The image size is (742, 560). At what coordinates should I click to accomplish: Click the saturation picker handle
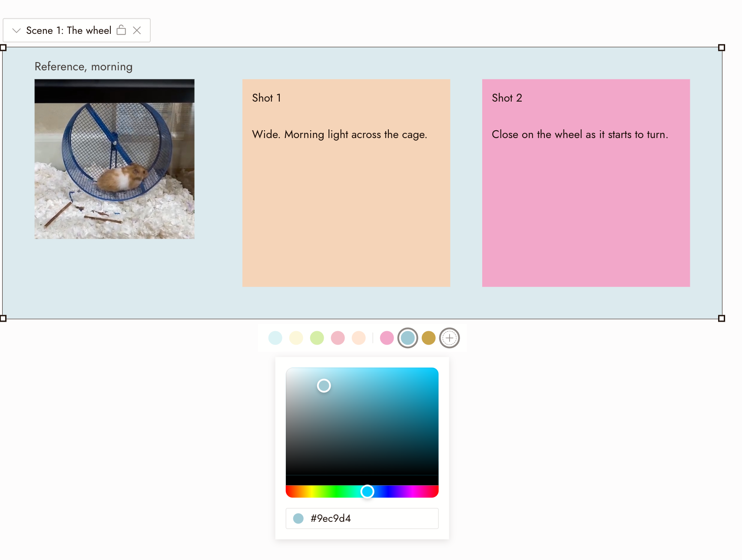pos(324,385)
